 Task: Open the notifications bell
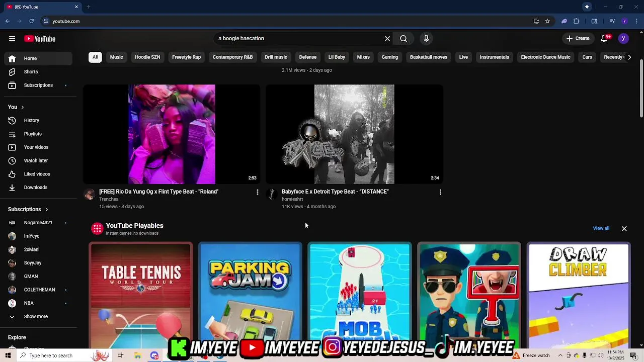pos(605,38)
